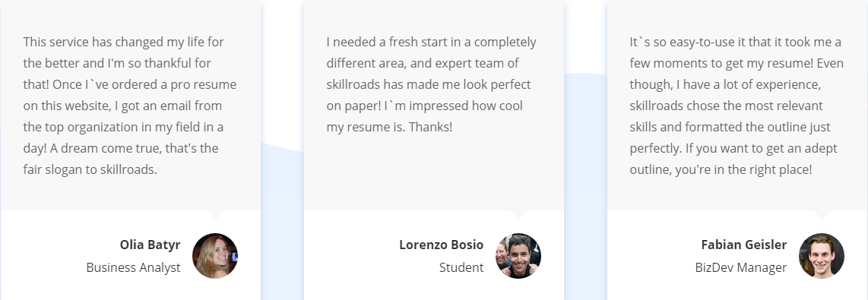The height and width of the screenshot is (300, 868).
Task: Click the testimonial starting 'This service has changed'
Action: [x=130, y=106]
